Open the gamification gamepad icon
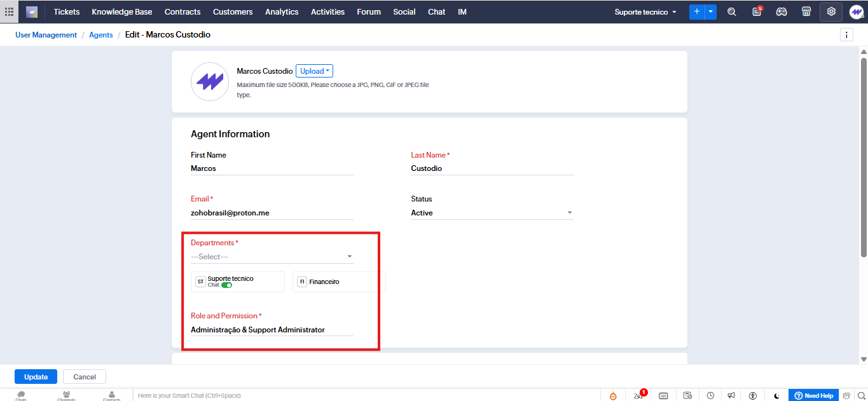 pyautogui.click(x=782, y=11)
